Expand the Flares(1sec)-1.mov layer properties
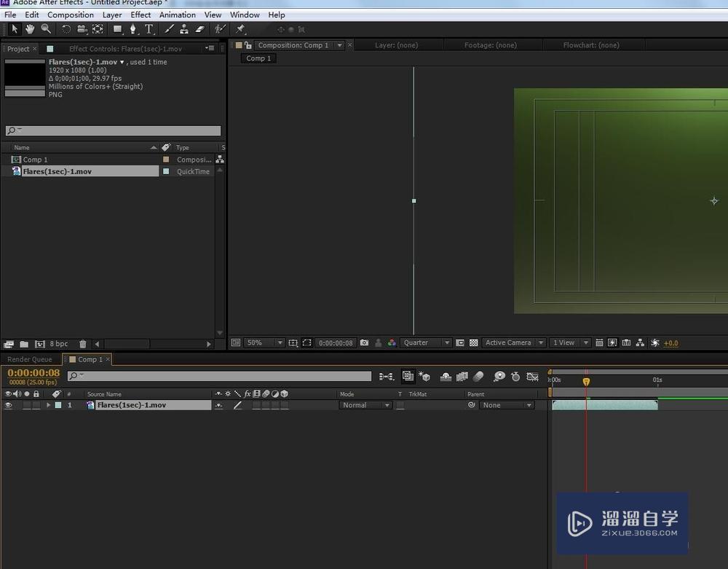Viewport: 728px width, 569px height. pos(48,405)
